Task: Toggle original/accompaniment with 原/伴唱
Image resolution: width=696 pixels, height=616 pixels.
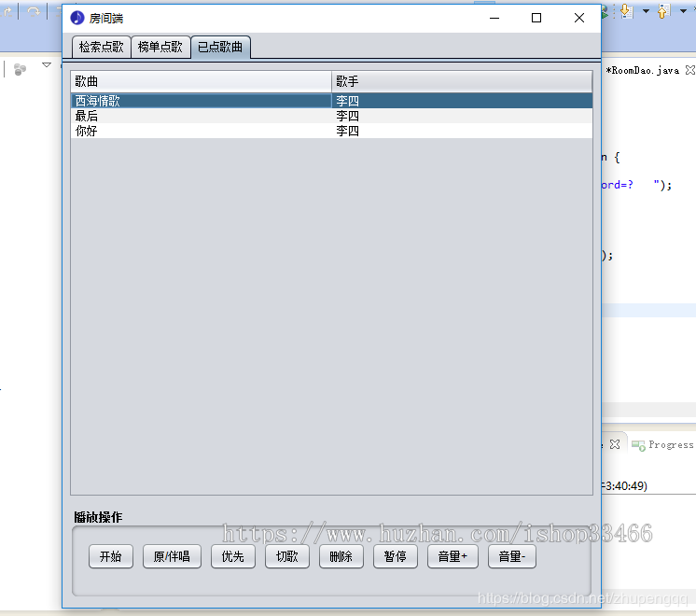Action: coord(172,556)
